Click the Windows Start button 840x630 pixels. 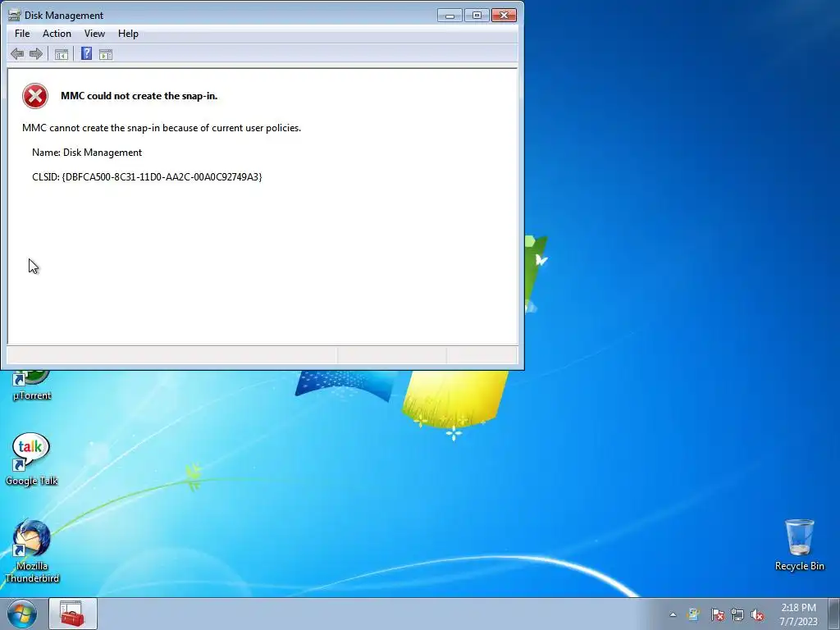(22, 614)
